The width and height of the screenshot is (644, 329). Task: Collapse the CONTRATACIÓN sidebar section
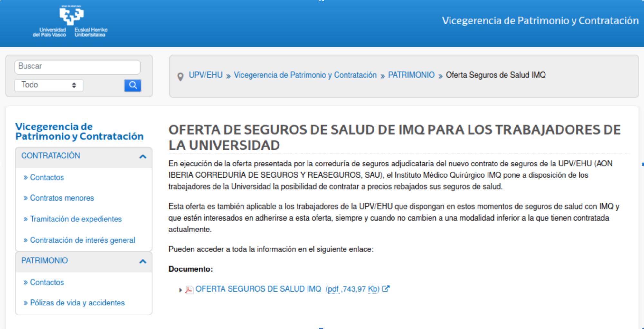tap(142, 157)
